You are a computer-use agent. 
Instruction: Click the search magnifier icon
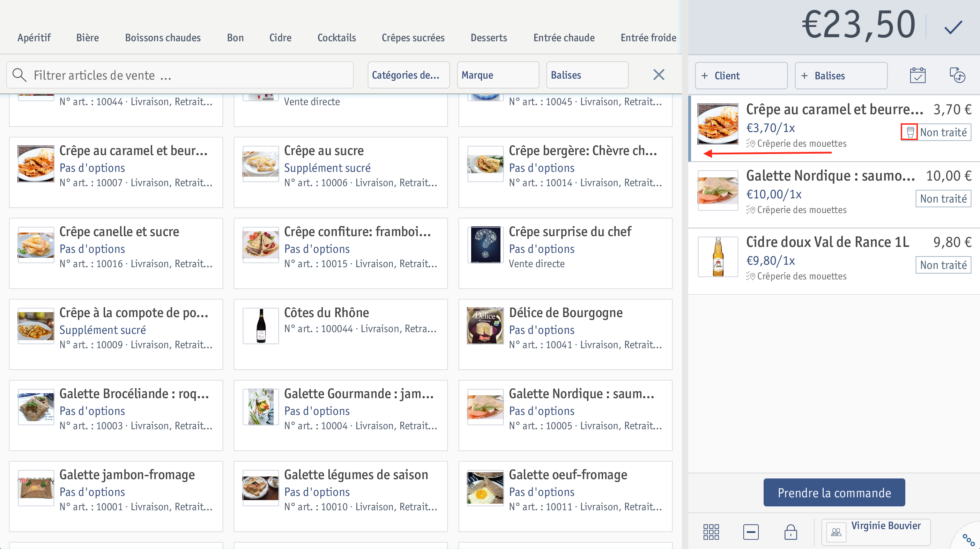19,75
